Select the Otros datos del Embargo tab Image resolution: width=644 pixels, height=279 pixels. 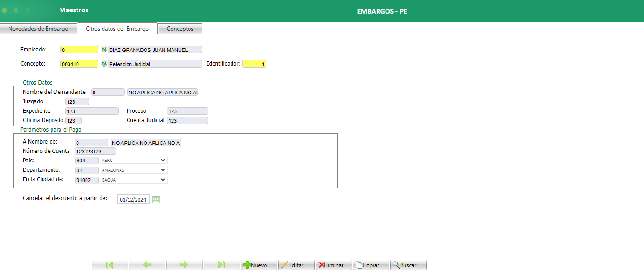117,29
